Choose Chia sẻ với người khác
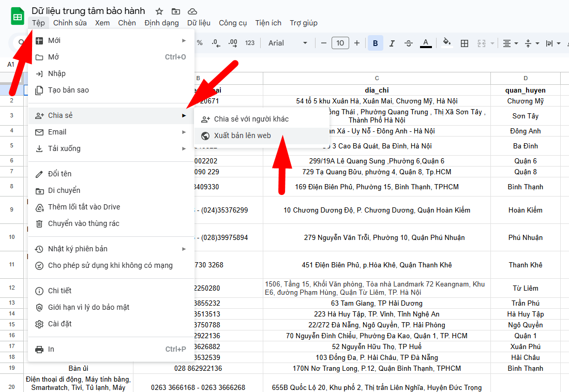 pos(251,119)
